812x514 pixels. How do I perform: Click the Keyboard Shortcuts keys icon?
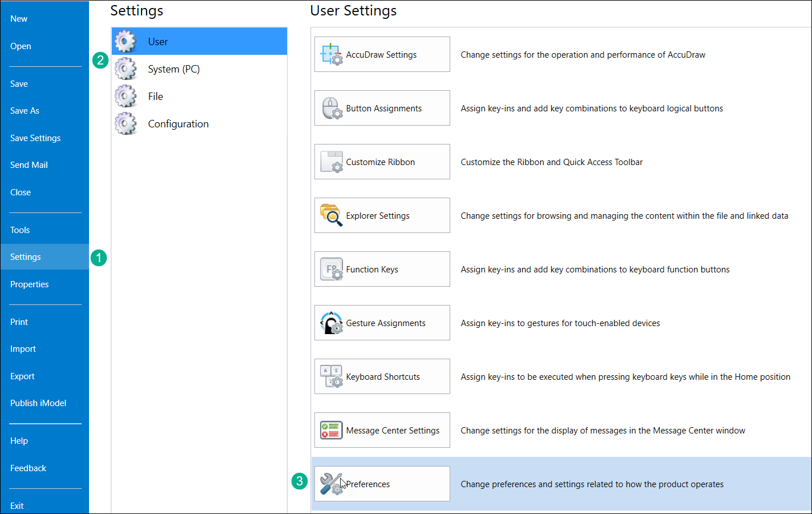331,376
